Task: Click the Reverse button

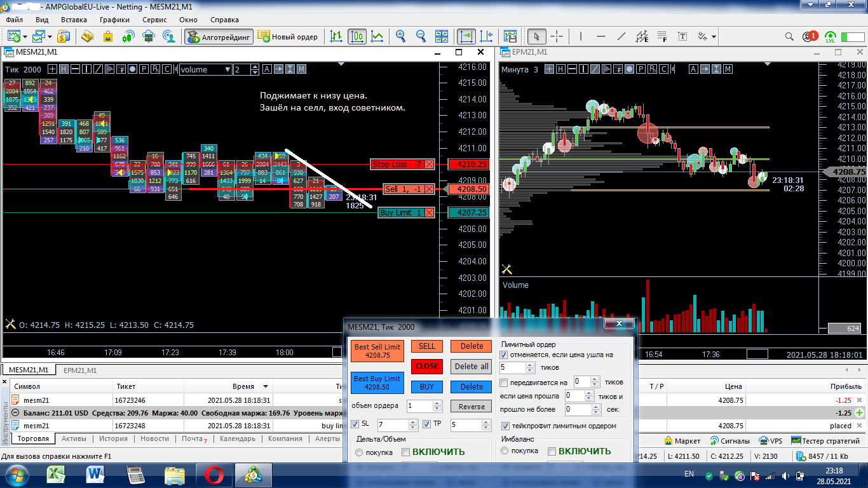Action: [x=471, y=407]
